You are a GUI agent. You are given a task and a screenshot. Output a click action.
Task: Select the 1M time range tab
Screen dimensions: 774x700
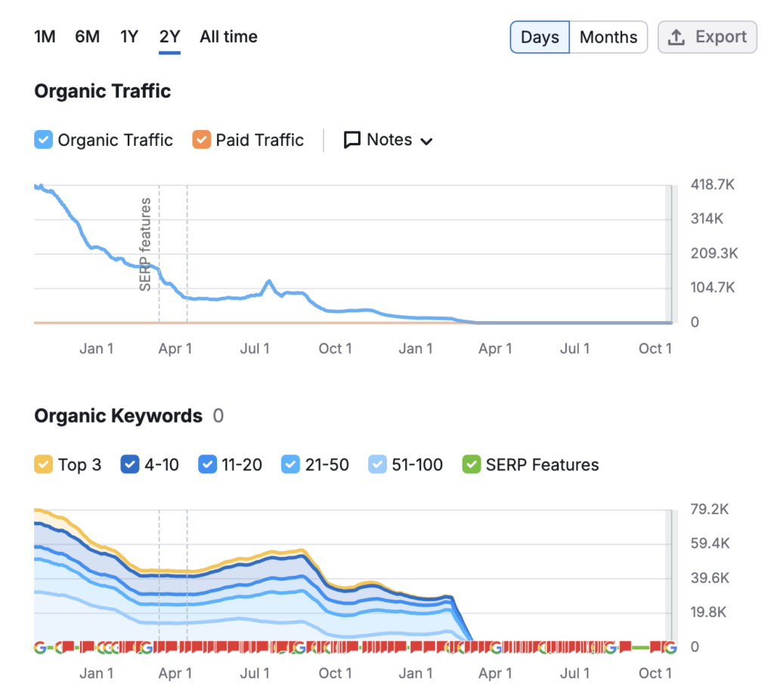click(x=45, y=37)
